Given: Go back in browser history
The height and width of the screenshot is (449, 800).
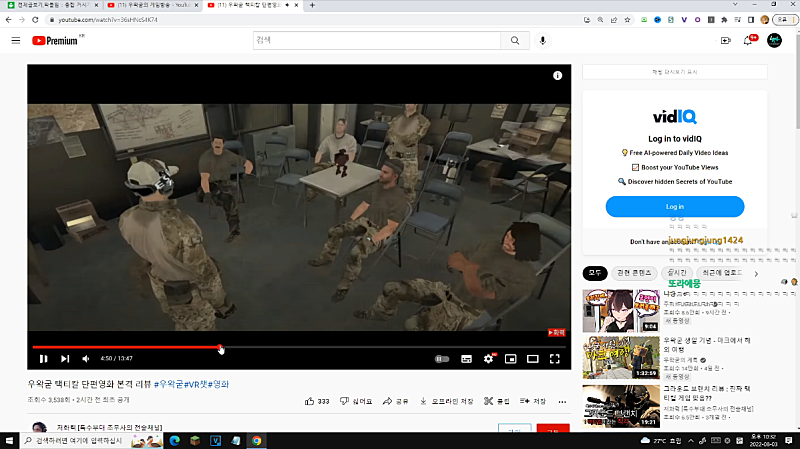Looking at the screenshot, I should point(9,20).
